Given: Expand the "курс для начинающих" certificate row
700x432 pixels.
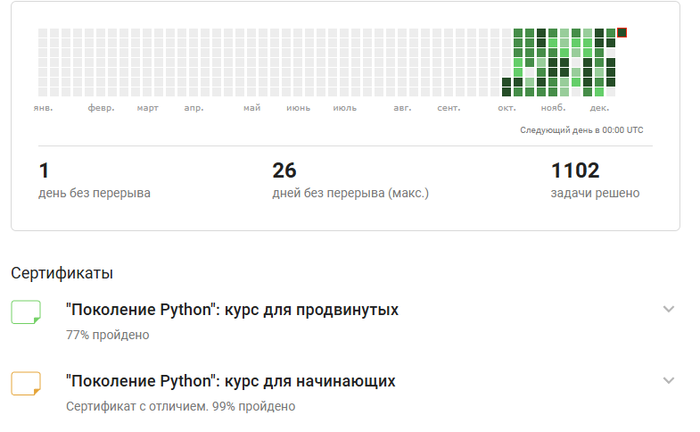Looking at the screenshot, I should [x=668, y=380].
